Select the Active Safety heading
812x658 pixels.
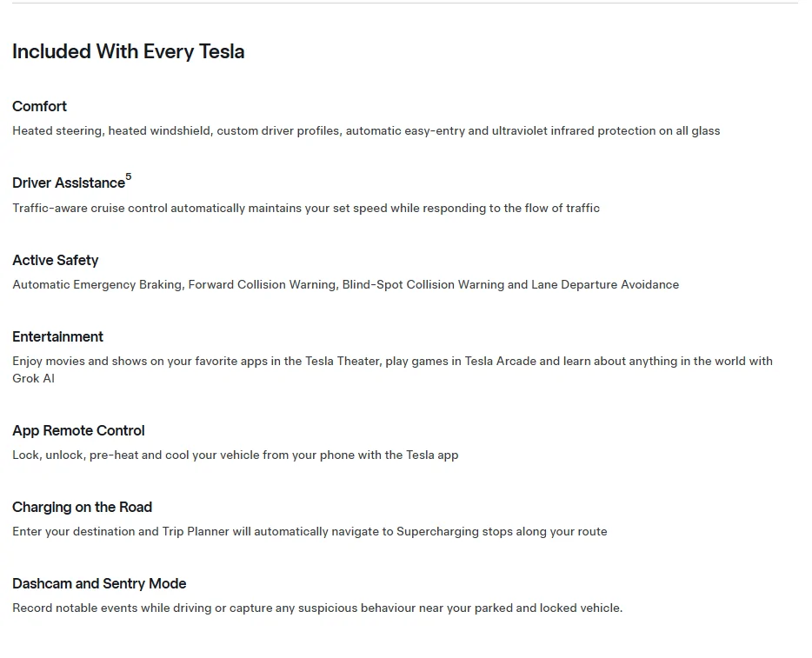[x=56, y=260]
